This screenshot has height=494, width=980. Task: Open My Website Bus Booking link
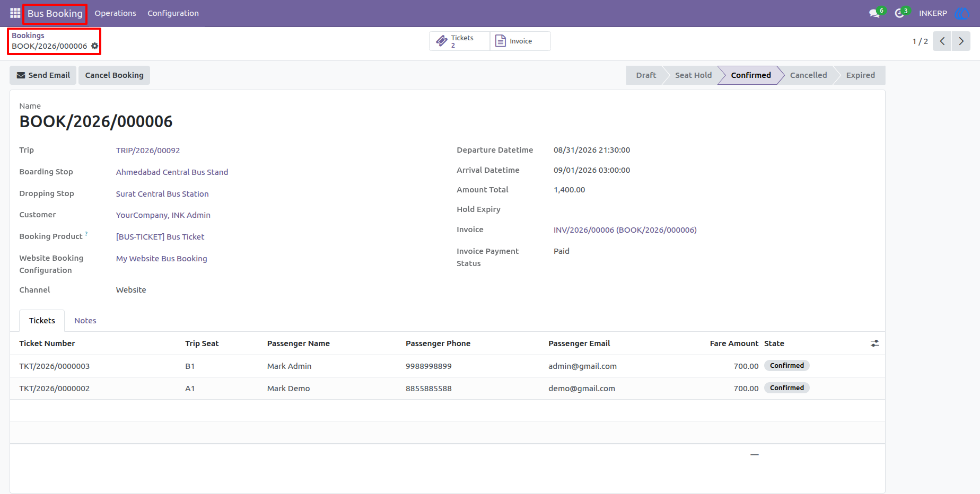pyautogui.click(x=162, y=259)
